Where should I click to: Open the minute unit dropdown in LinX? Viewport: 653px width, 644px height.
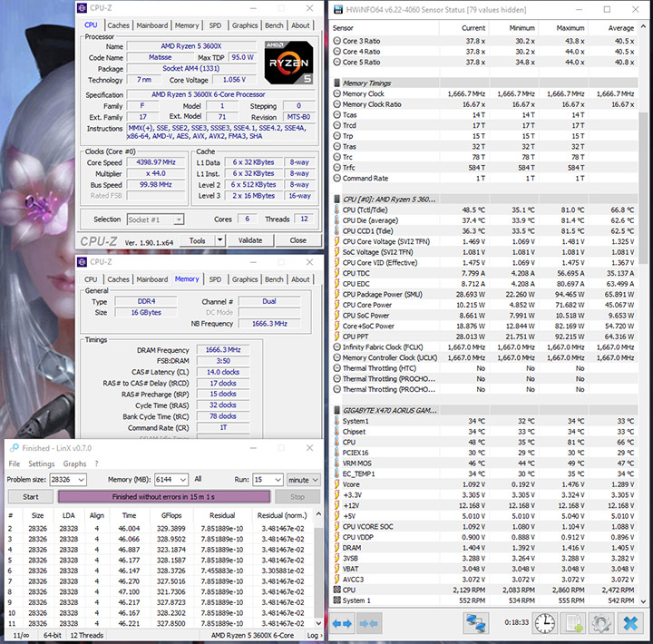304,480
